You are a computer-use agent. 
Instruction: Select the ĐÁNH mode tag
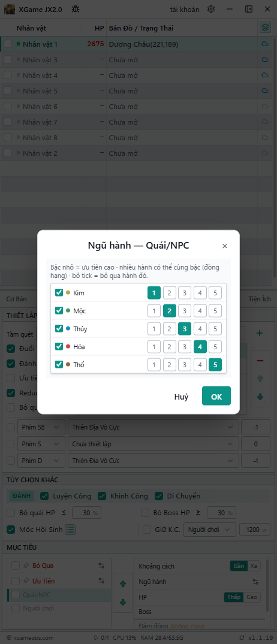tap(22, 496)
